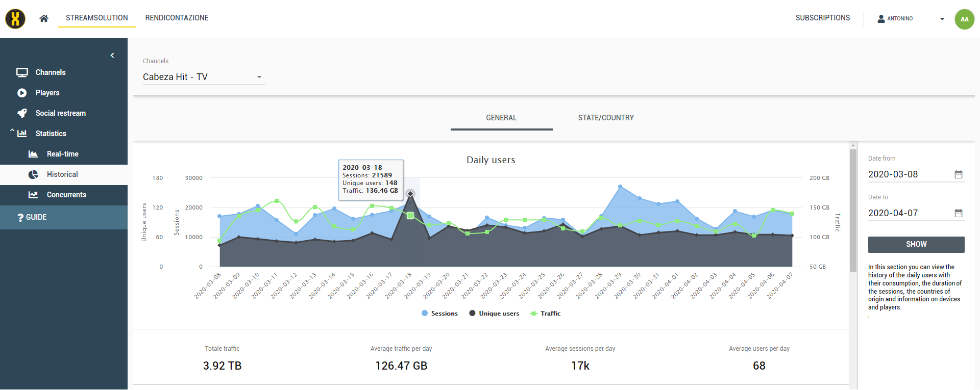
Task: Collapse the sidebar with chevron arrow
Action: coord(112,55)
